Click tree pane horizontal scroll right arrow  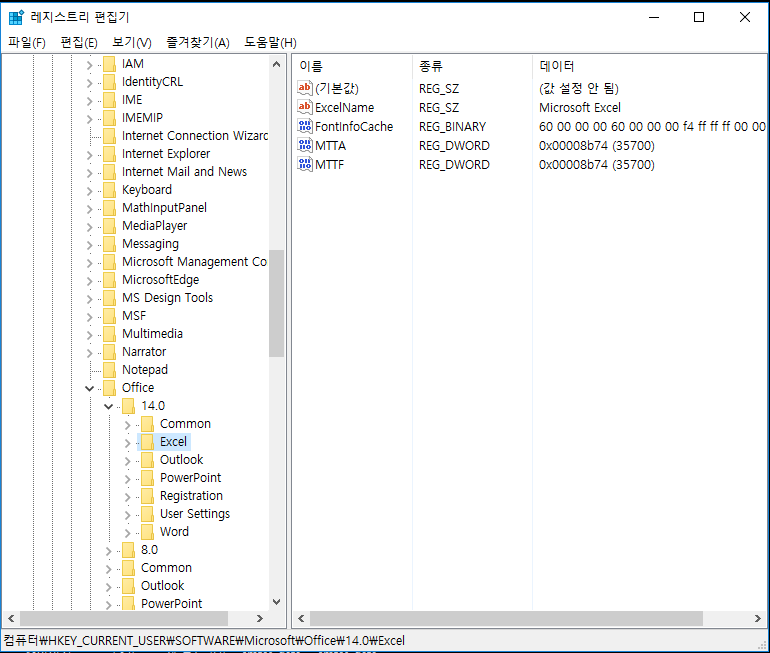tap(260, 619)
